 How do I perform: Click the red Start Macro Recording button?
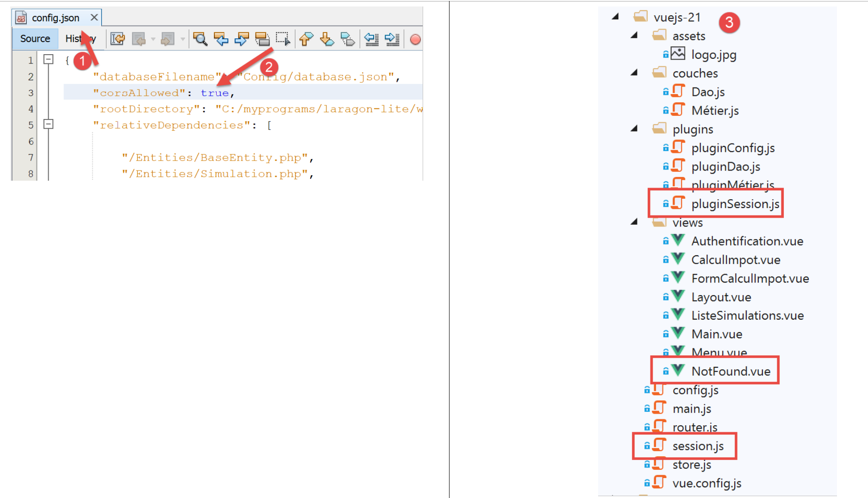click(x=415, y=39)
